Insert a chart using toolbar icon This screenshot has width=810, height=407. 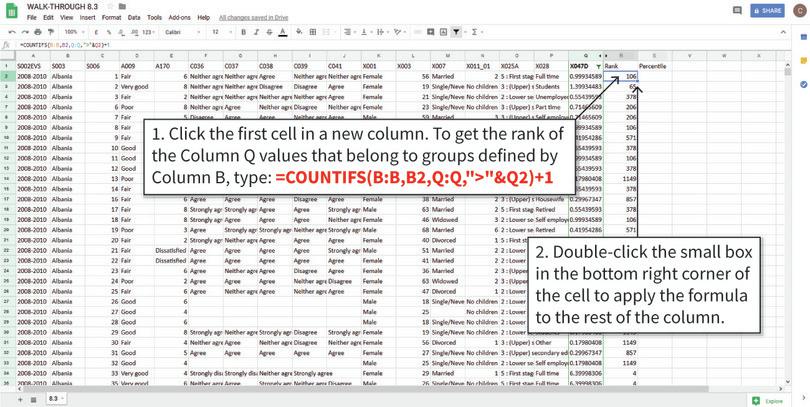pos(443,32)
